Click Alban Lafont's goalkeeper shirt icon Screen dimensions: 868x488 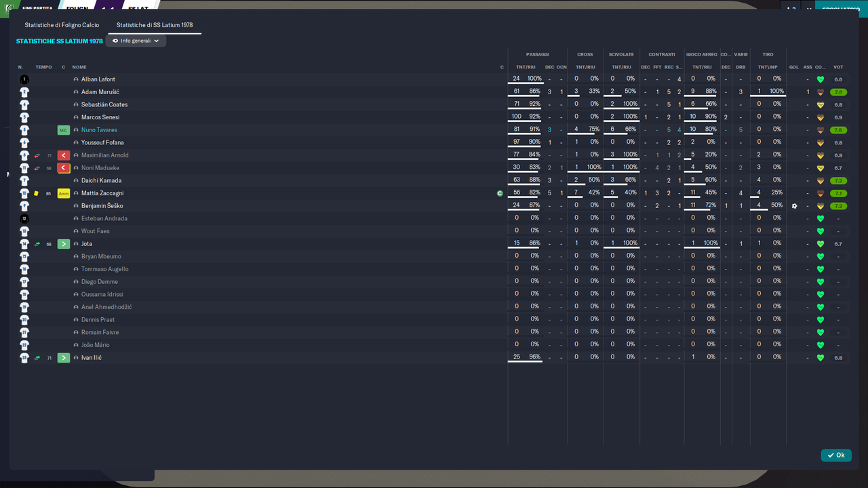[24, 79]
